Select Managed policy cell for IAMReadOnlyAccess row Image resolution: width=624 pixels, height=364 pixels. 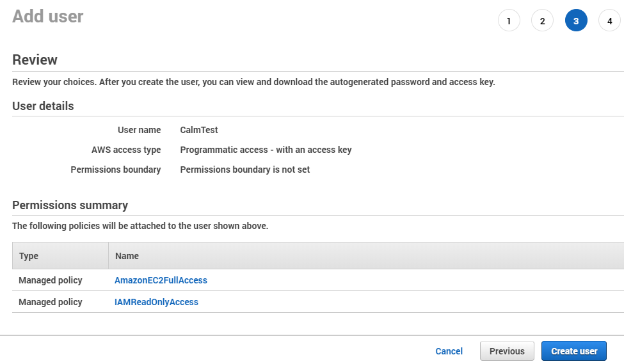click(x=51, y=302)
